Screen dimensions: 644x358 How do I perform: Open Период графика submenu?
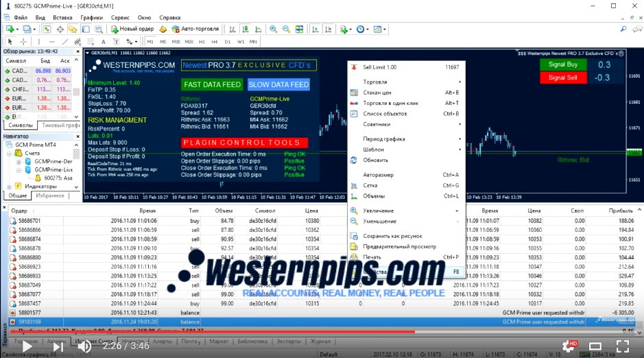pos(407,139)
